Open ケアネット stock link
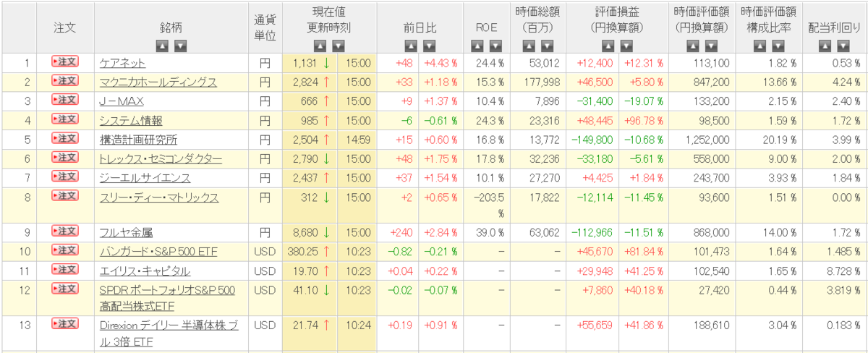The image size is (868, 353). click(x=122, y=64)
